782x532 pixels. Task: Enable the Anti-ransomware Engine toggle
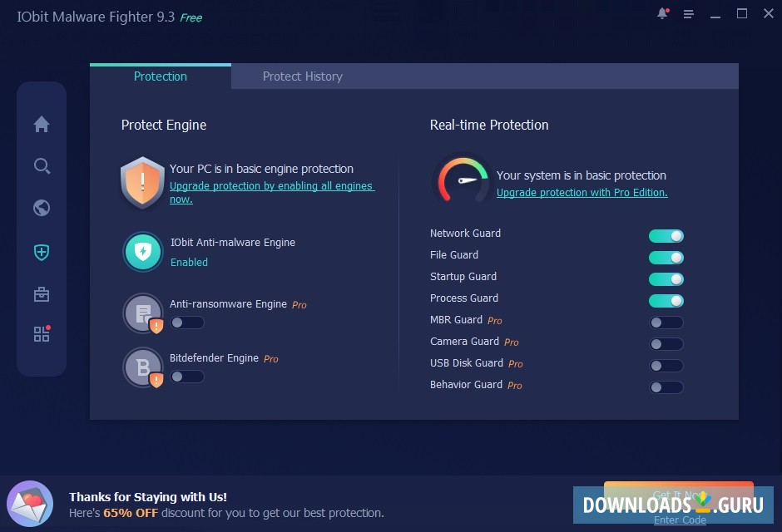click(187, 323)
